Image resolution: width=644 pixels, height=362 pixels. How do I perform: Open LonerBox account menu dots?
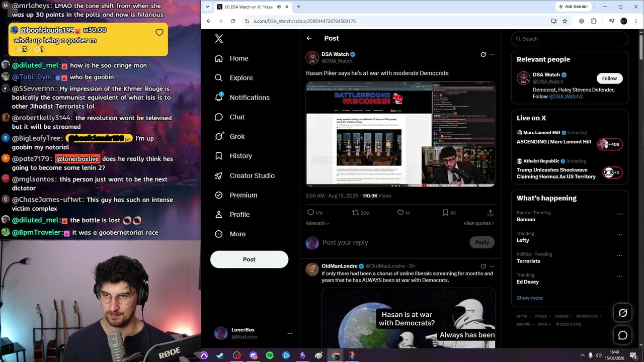coord(289,333)
